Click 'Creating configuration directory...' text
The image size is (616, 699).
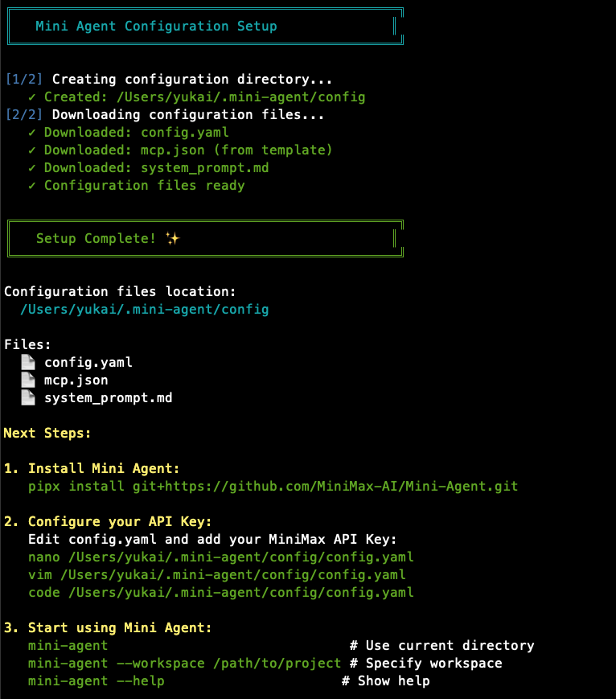(x=192, y=79)
